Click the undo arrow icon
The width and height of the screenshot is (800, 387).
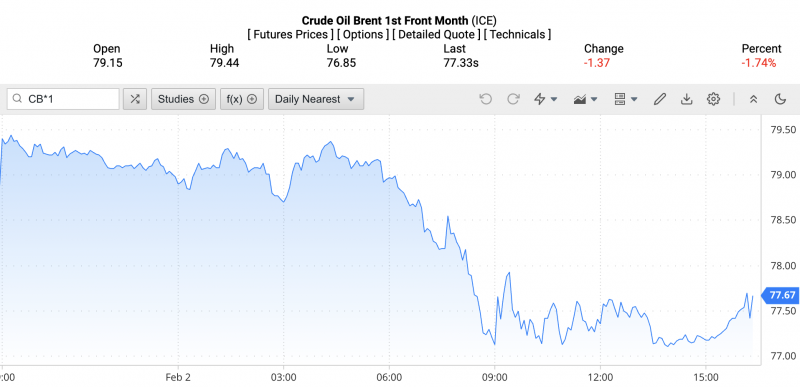point(485,99)
